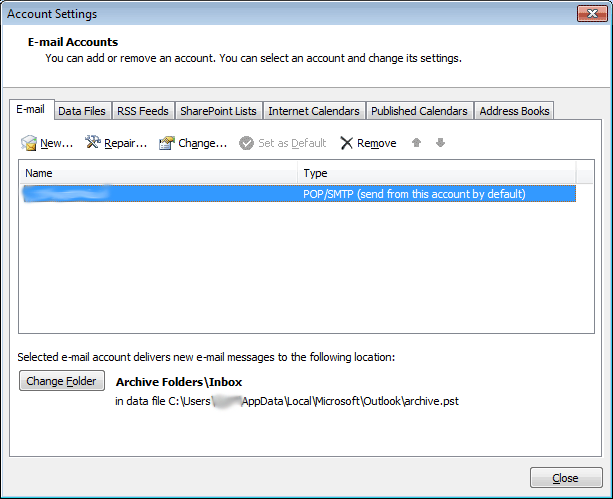
Task: Open the Internet Calendars tab
Action: tap(314, 111)
